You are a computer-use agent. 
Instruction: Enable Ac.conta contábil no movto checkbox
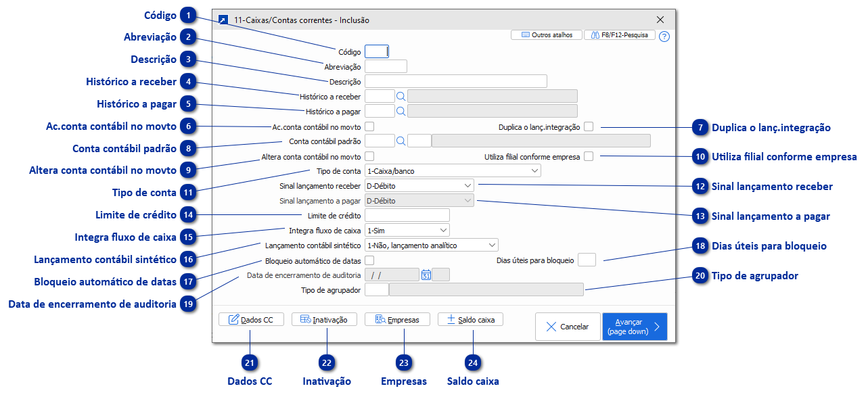(369, 126)
